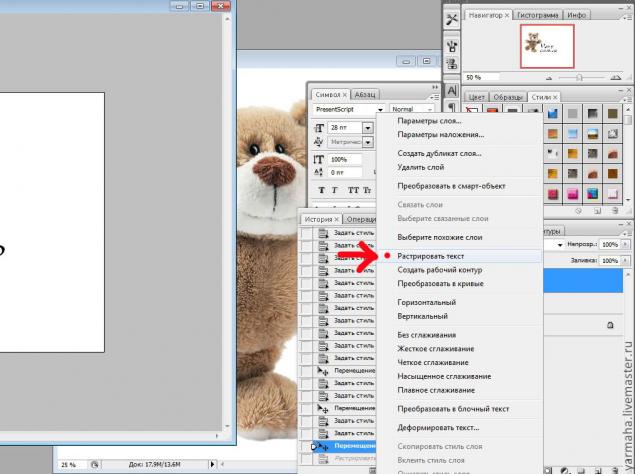635x474 pixels.
Task: Open the Непрозр. opacity slider arrow
Action: pos(625,244)
